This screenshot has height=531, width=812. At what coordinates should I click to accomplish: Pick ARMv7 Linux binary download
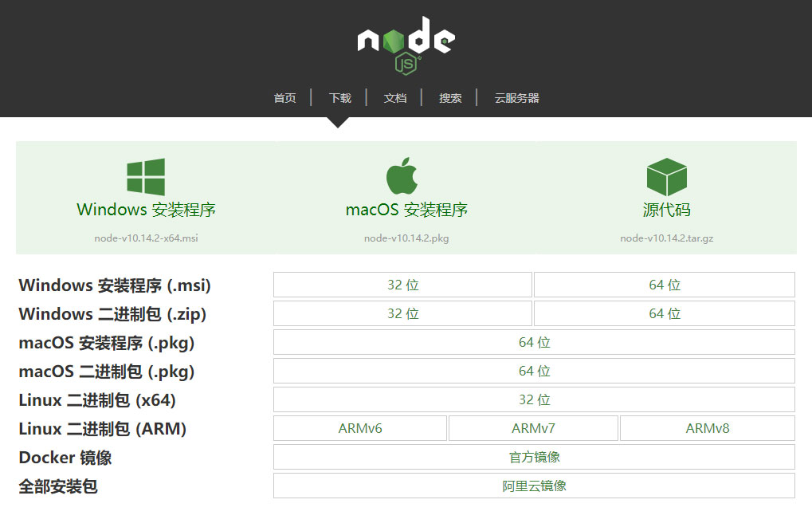point(533,428)
